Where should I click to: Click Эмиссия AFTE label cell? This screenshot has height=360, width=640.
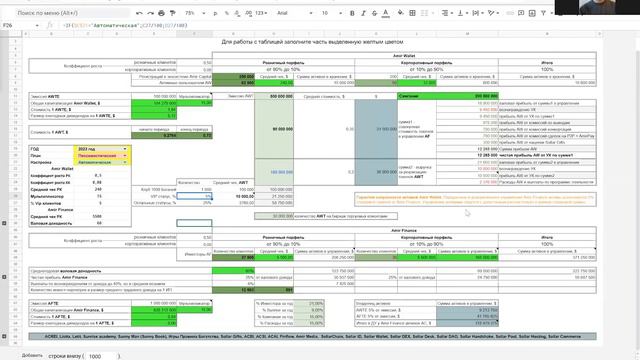pyautogui.click(x=80, y=303)
